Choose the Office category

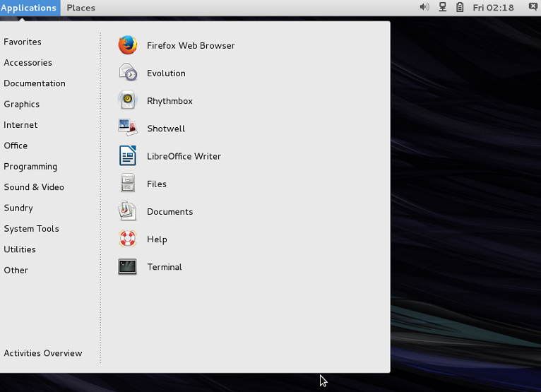pyautogui.click(x=16, y=145)
